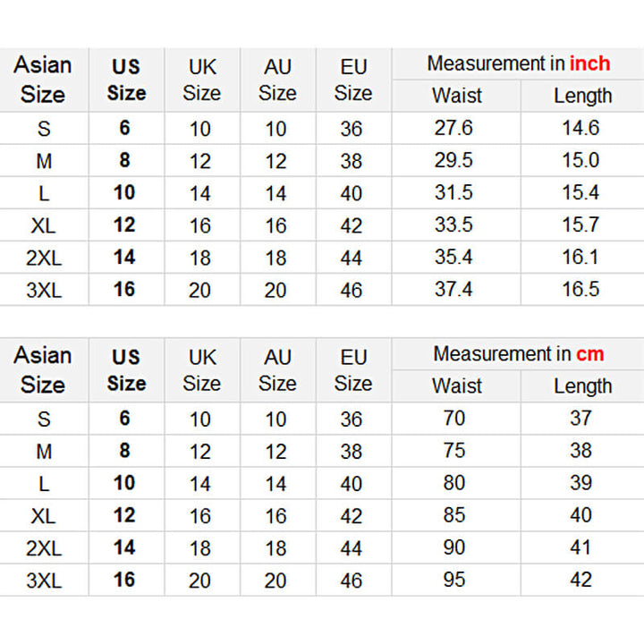Click the 33.5 waist measurement
The width and height of the screenshot is (644, 644).
(453, 225)
